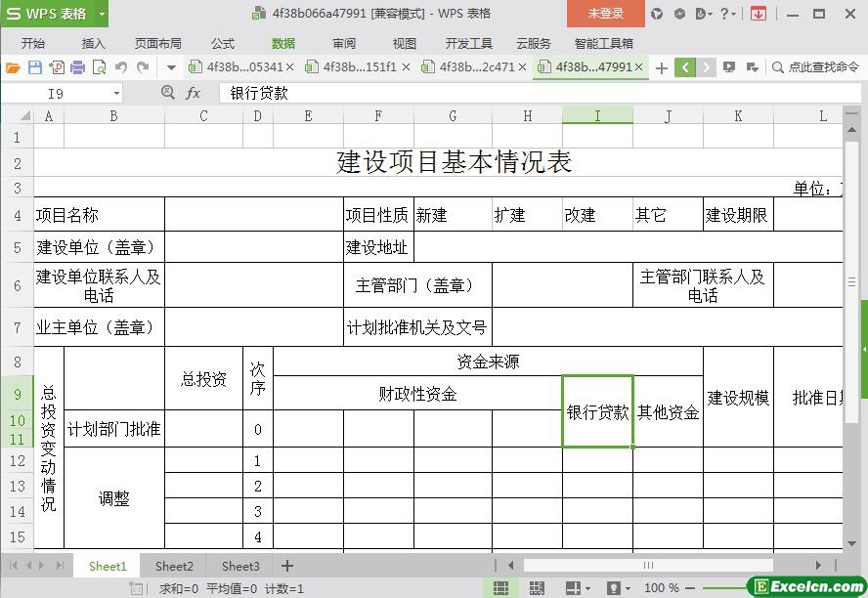Select row 9 header
The height and width of the screenshot is (598, 868).
tap(18, 394)
